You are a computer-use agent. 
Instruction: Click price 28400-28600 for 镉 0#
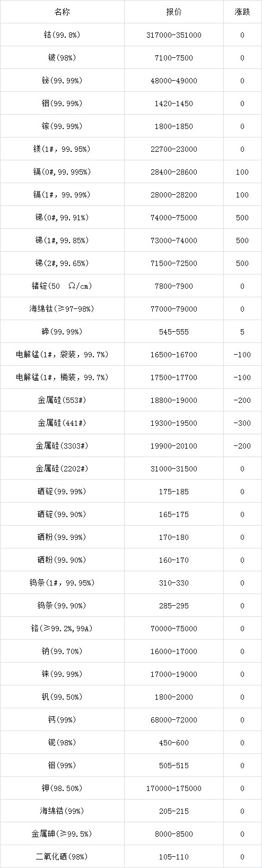173,172
